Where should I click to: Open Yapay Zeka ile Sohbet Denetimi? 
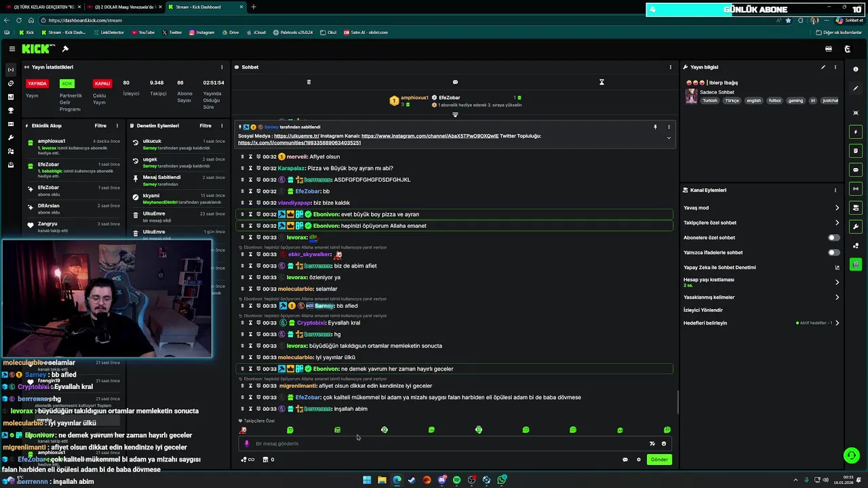coord(762,268)
